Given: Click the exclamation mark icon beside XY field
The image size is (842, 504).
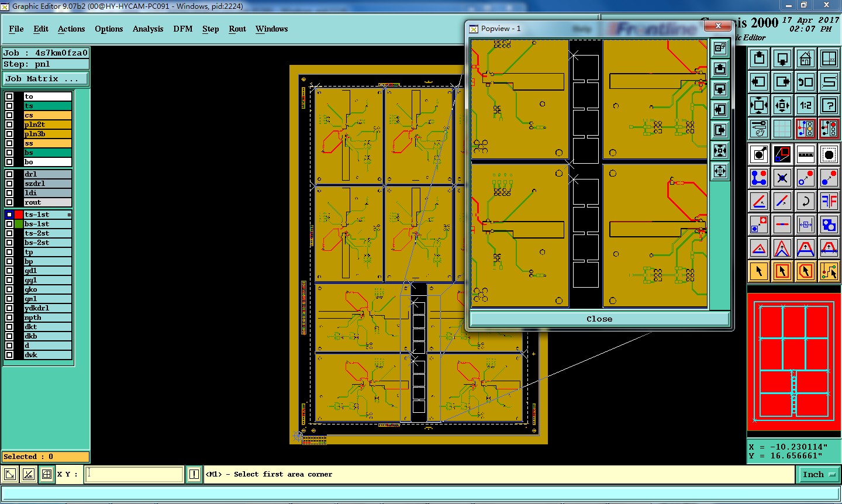Looking at the screenshot, I should tap(194, 474).
